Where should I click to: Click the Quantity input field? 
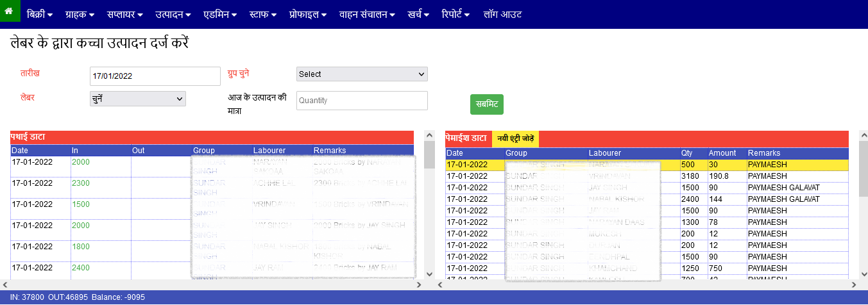[x=362, y=101]
